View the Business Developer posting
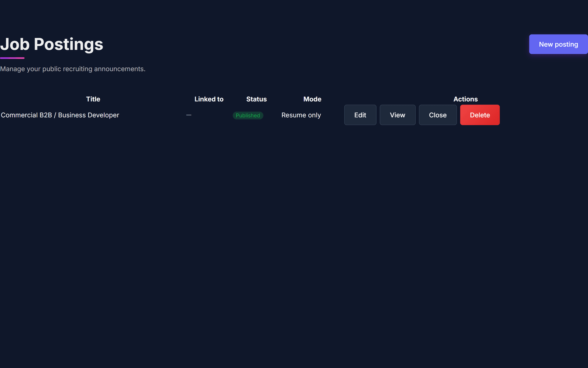The height and width of the screenshot is (368, 588). point(398,115)
